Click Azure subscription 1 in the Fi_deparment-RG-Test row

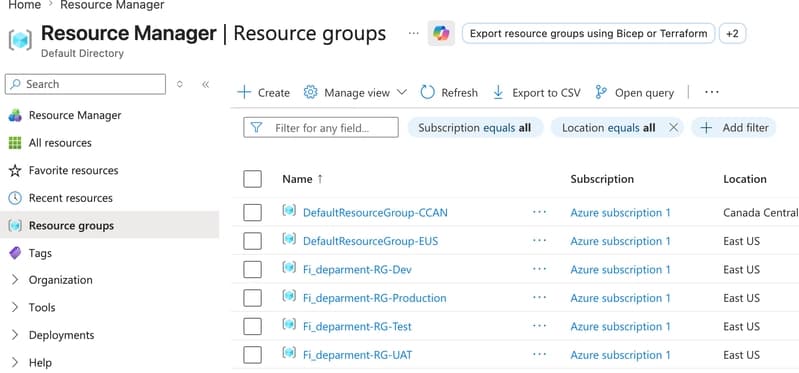[x=620, y=327]
